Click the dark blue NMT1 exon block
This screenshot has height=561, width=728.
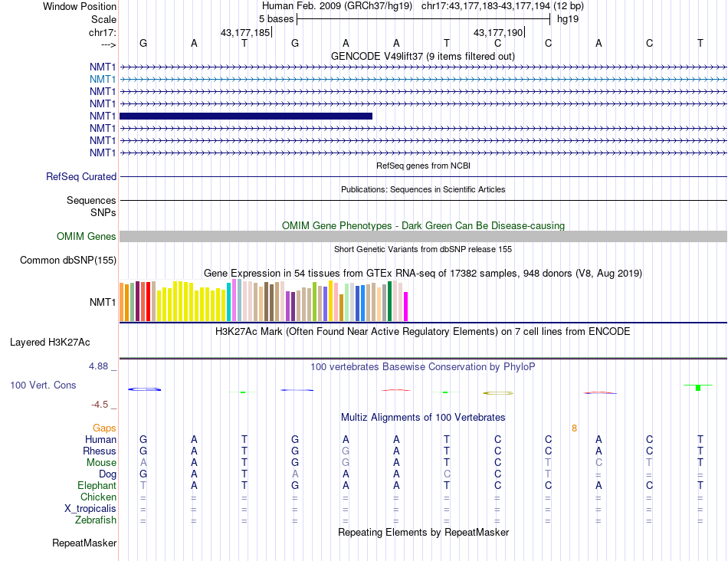(x=246, y=116)
